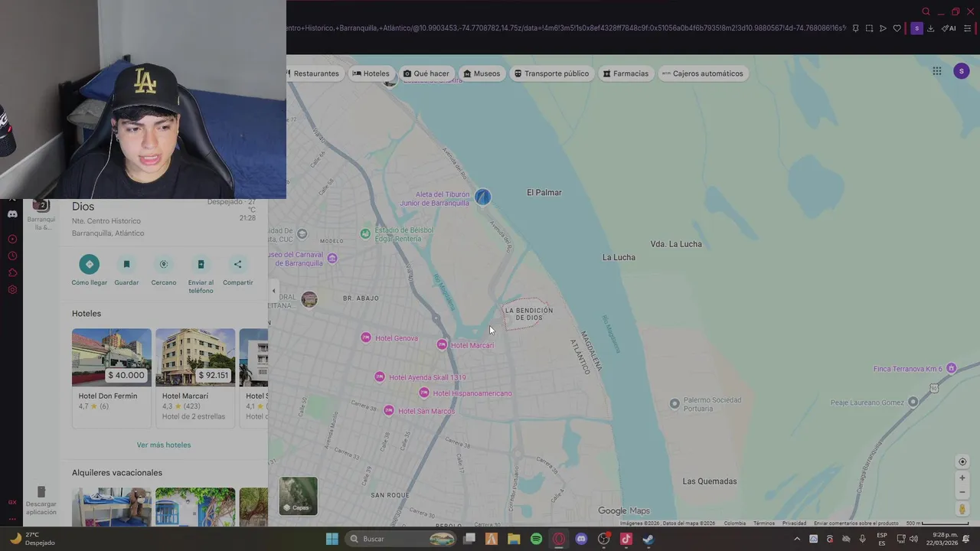This screenshot has height=551, width=980.
Task: Click Finca Terranova Km 6 pin
Action: pyautogui.click(x=951, y=368)
